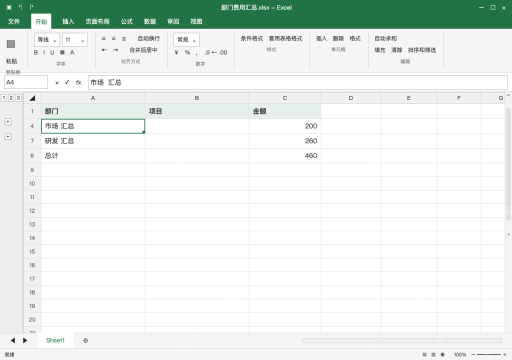Click the font color A icon
This screenshot has width=512, height=360.
(x=72, y=52)
